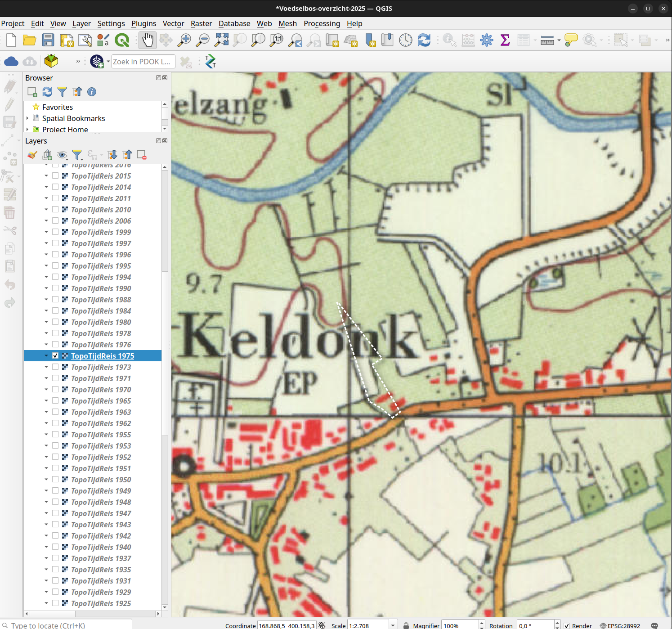This screenshot has height=629, width=672.
Task: Open the Raster menu
Action: [x=201, y=23]
